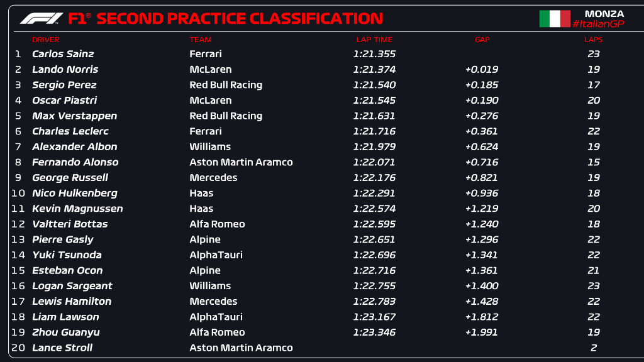
Task: Click Fernando Alonso's Aston Martin Aramco team
Action: click(x=241, y=162)
